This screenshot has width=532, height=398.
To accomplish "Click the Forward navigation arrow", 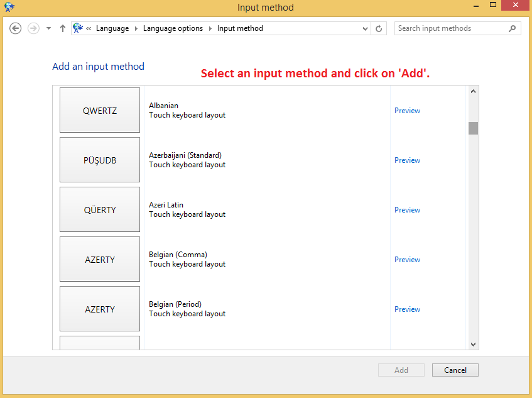I will [x=33, y=28].
